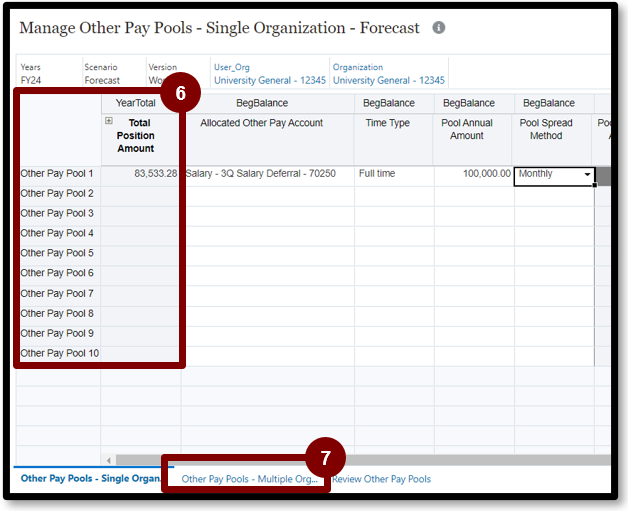628x511 pixels.
Task: Expand the Total Position Amount column
Action: click(x=109, y=122)
